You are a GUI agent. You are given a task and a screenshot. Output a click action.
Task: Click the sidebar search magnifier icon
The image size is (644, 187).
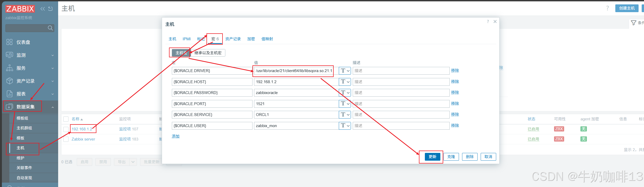pyautogui.click(x=50, y=28)
